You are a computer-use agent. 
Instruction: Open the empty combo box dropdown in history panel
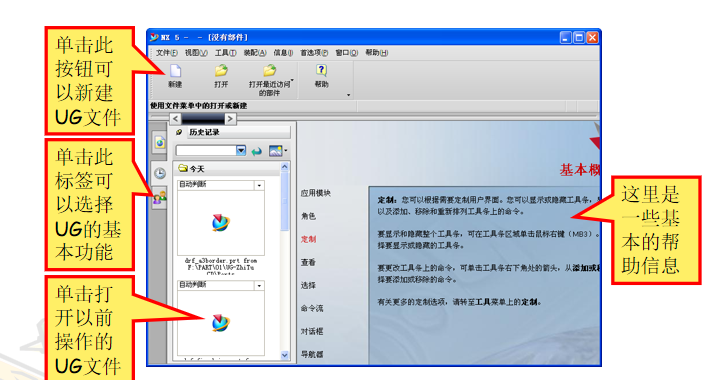[241, 150]
